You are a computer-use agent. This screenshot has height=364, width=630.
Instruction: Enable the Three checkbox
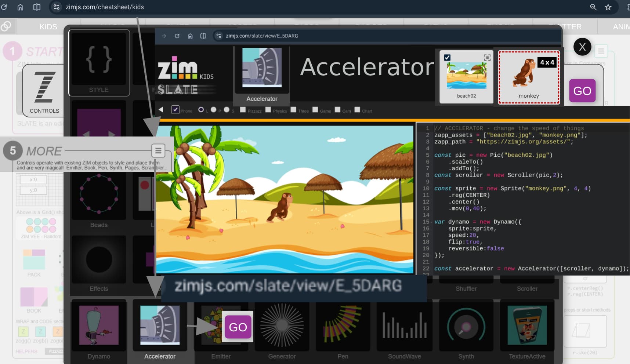click(x=293, y=110)
